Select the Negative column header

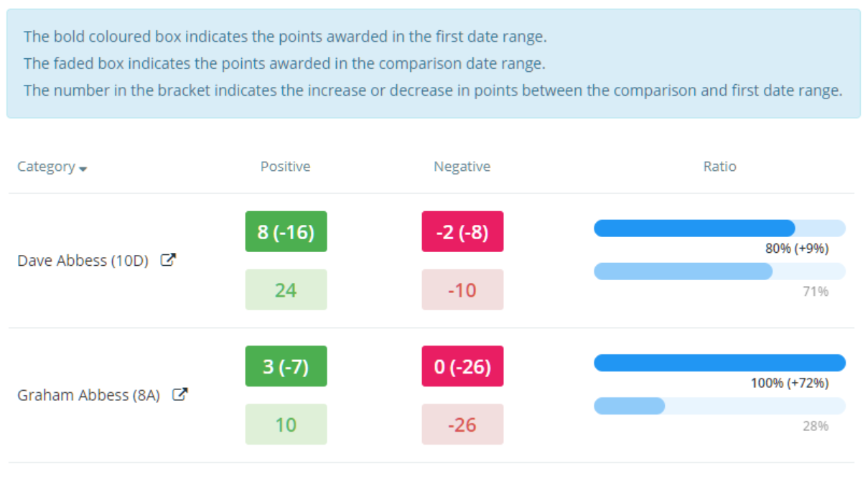tap(462, 166)
